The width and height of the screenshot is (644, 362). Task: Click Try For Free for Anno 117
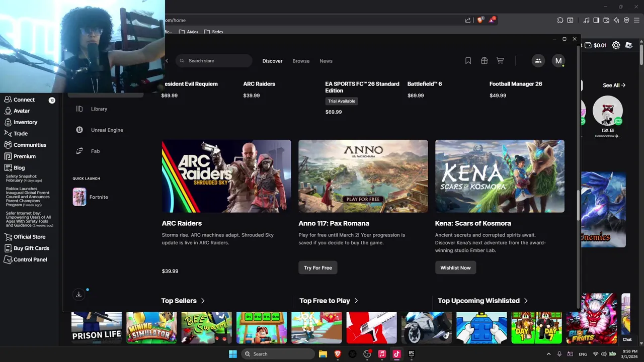[318, 268]
